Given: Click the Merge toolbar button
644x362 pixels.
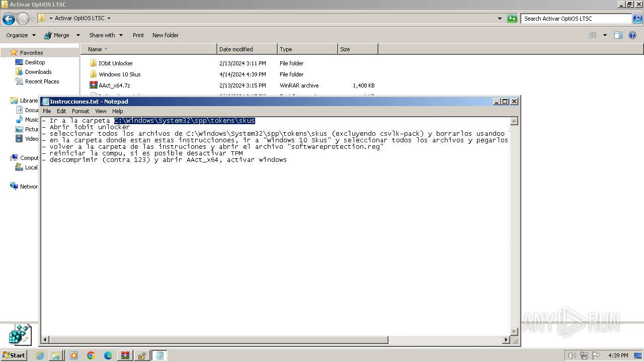Looking at the screenshot, I should tap(56, 35).
